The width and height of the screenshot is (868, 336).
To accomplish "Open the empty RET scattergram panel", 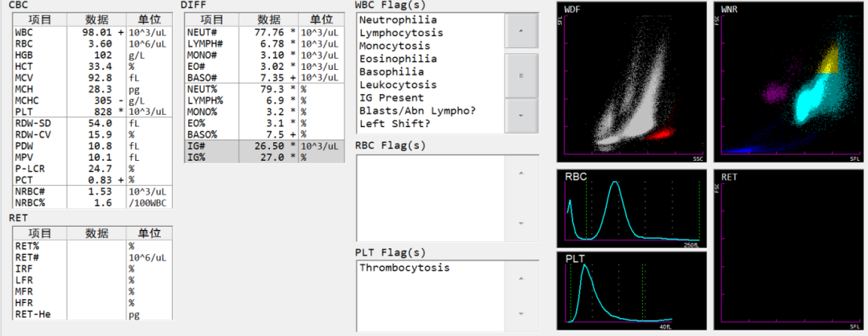I will tap(789, 250).
